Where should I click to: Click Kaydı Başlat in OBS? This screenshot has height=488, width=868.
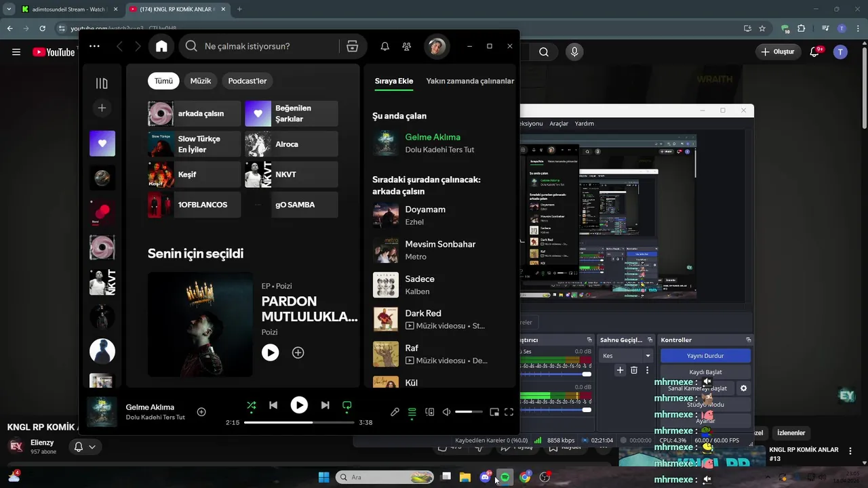705,372
